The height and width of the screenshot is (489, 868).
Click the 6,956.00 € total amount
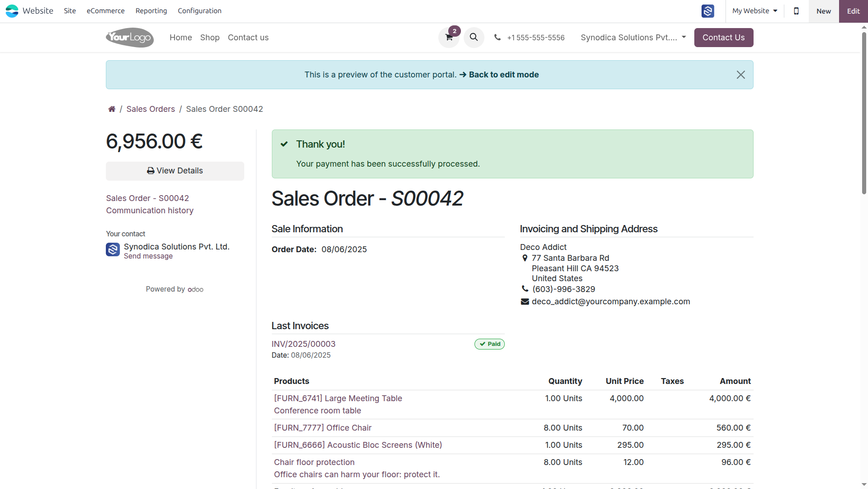point(154,141)
